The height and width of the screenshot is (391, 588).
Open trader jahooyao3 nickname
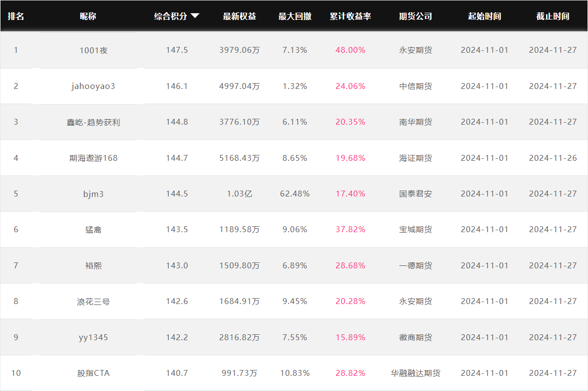coord(93,86)
